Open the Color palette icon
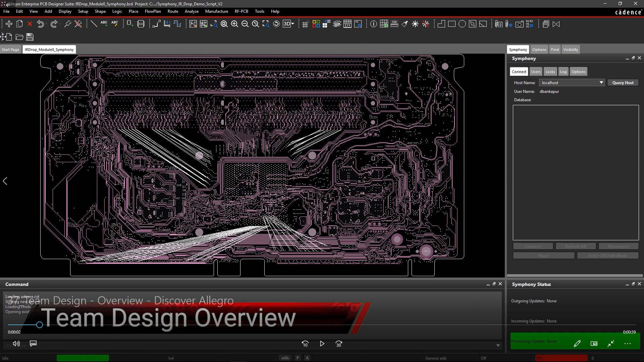Viewport: 644px width, 362px height. click(316, 24)
